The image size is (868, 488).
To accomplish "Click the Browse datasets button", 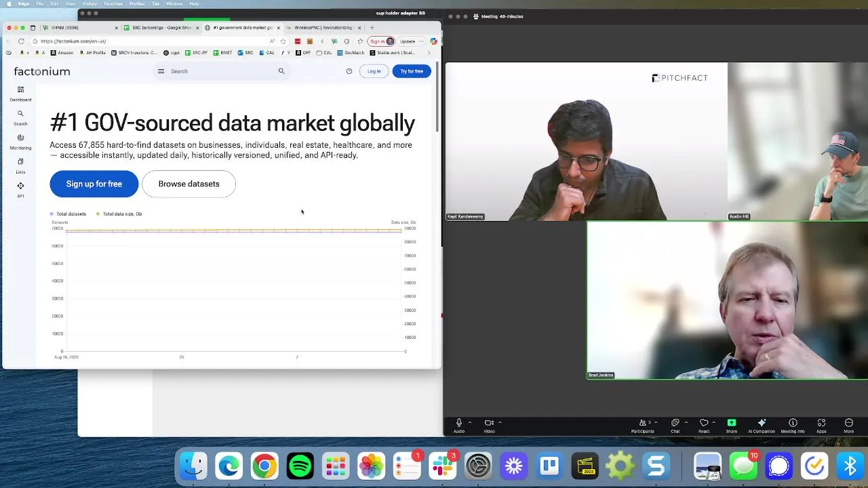I will point(189,184).
